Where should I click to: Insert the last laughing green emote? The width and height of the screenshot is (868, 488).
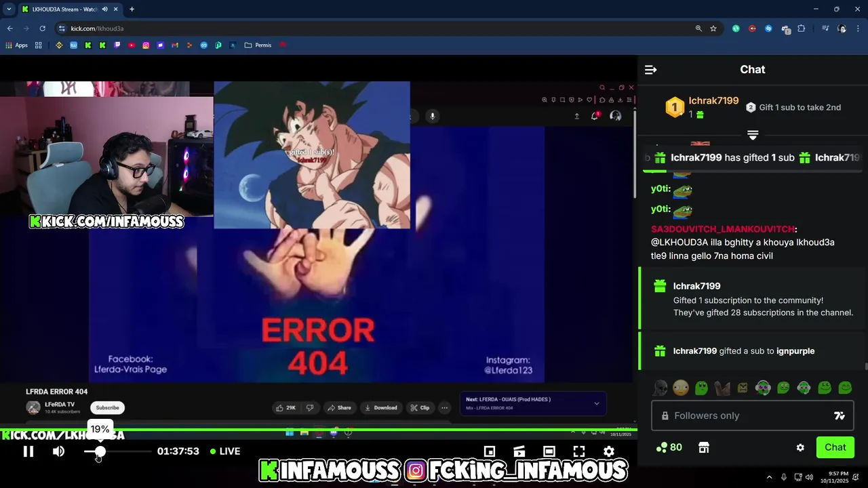[845, 388]
